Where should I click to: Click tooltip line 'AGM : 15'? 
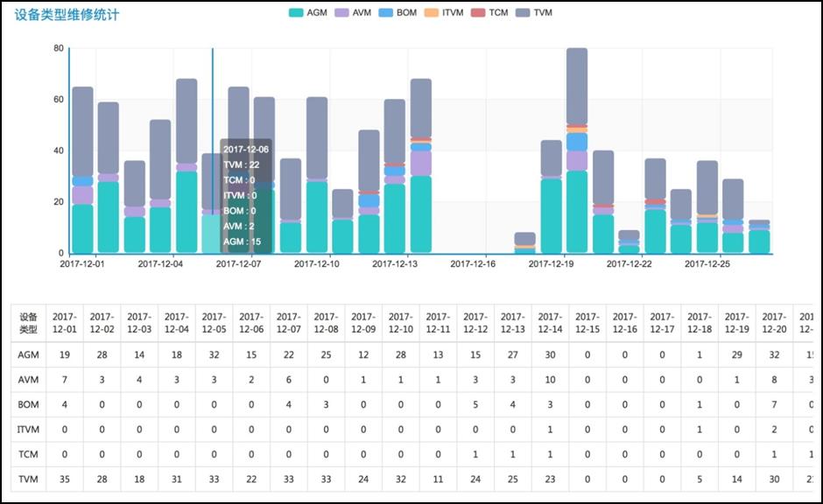click(x=242, y=241)
